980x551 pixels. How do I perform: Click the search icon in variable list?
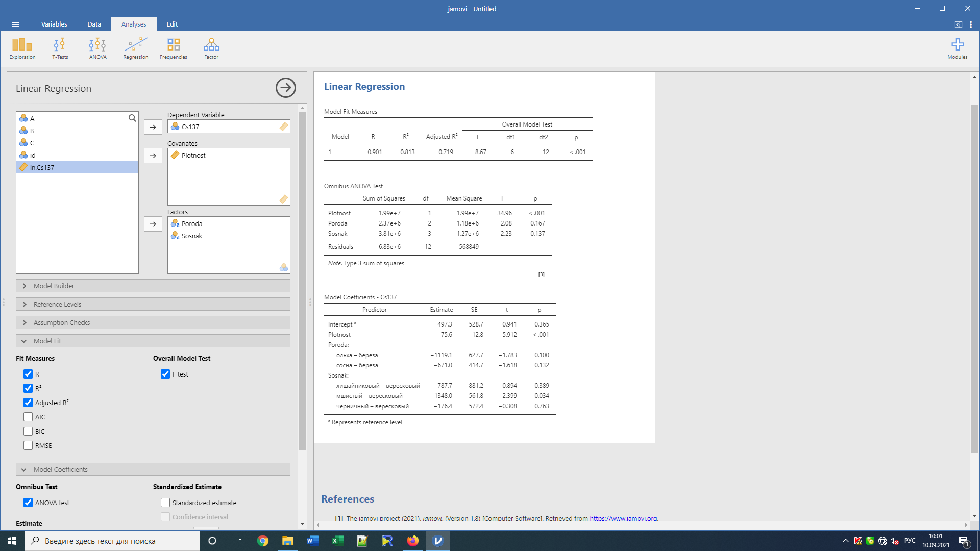(x=132, y=118)
